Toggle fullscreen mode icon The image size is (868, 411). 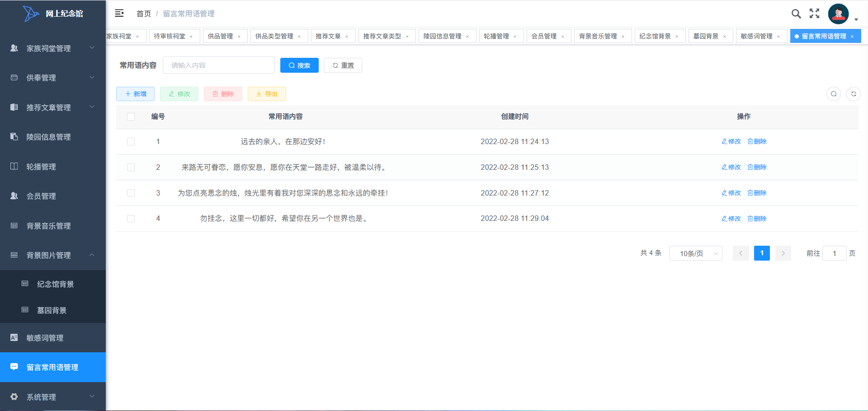(x=814, y=14)
